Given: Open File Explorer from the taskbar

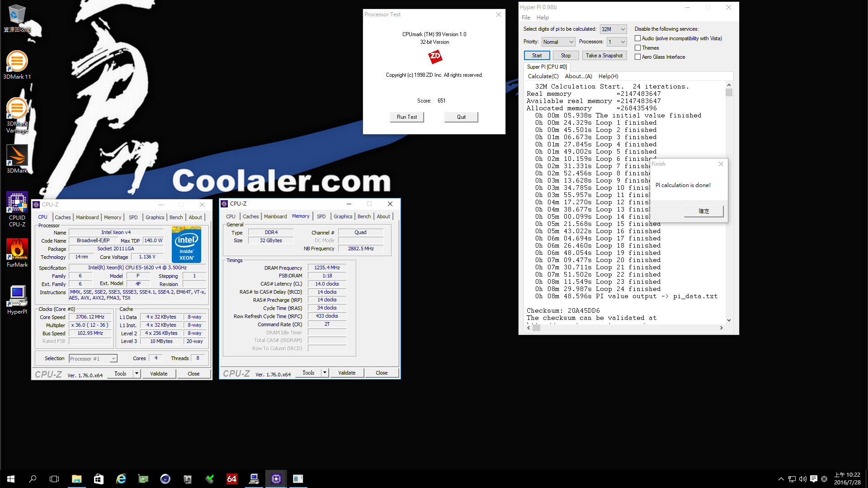Looking at the screenshot, I should [76, 479].
